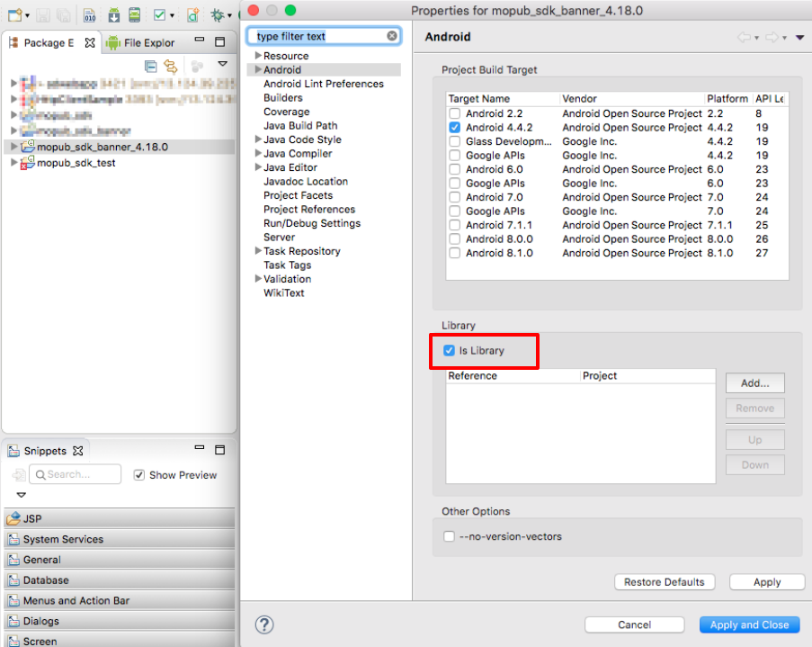The height and width of the screenshot is (647, 812).
Task: Click Apply and Close button
Action: coord(749,625)
